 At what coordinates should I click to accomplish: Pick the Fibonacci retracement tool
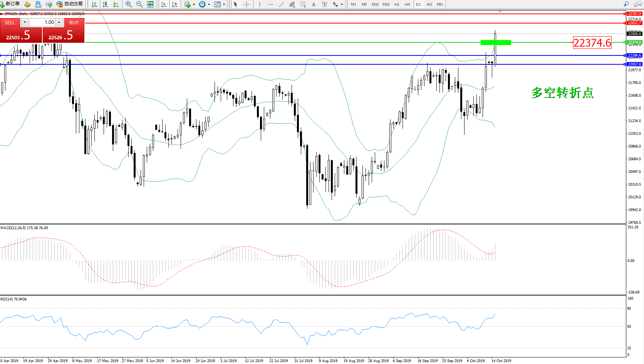click(303, 4)
